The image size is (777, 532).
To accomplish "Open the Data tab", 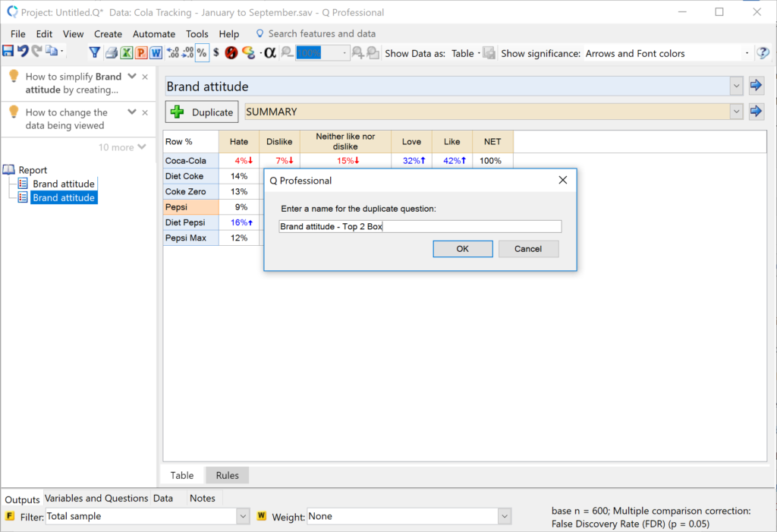I will [x=163, y=499].
